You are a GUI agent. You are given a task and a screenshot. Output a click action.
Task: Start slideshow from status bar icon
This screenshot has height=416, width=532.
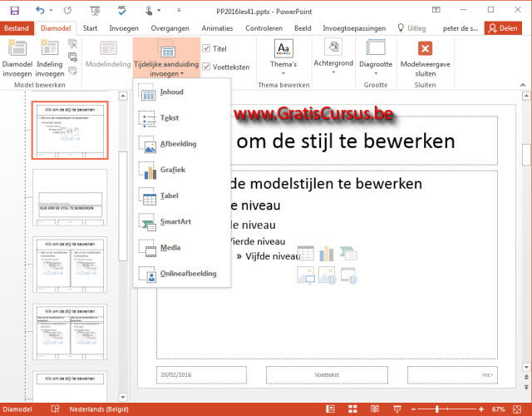pyautogui.click(x=397, y=409)
